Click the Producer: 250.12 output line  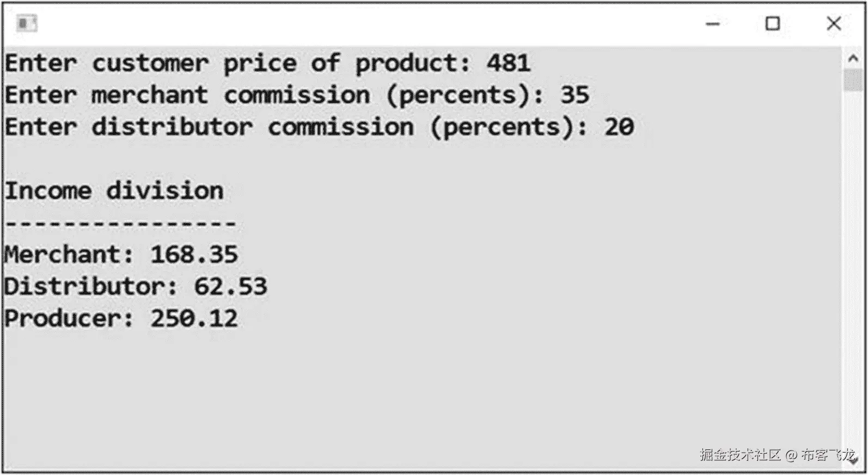point(121,319)
